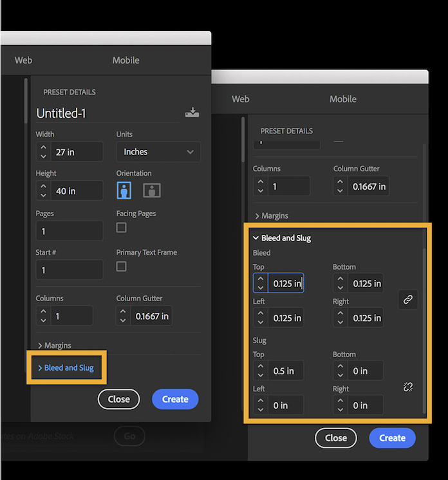Screen dimensions: 448x480
Task: Click the Slug Top stepper arrows
Action: click(260, 371)
